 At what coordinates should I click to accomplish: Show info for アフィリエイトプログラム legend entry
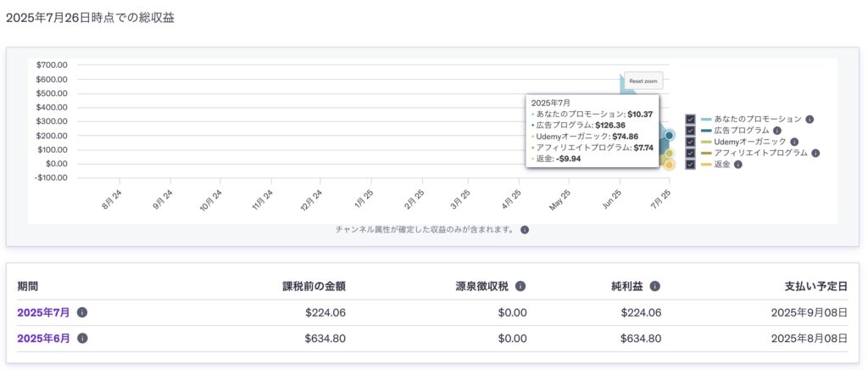point(815,153)
